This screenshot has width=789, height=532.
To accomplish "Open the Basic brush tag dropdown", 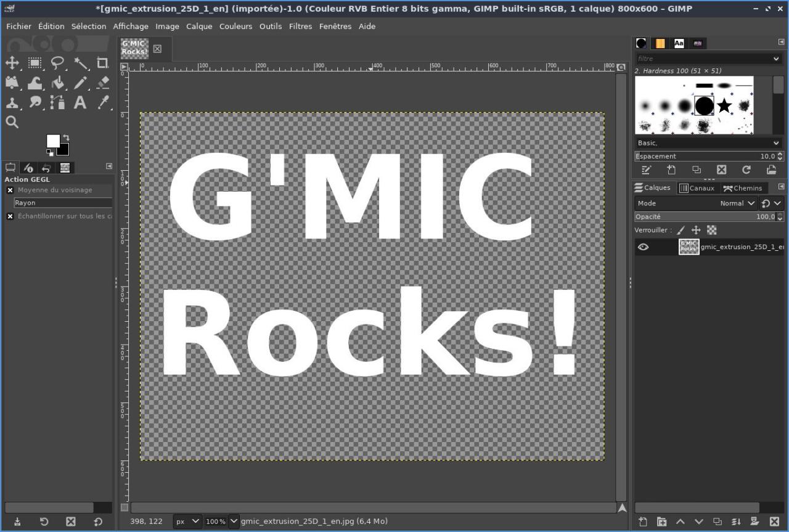I will coord(709,143).
